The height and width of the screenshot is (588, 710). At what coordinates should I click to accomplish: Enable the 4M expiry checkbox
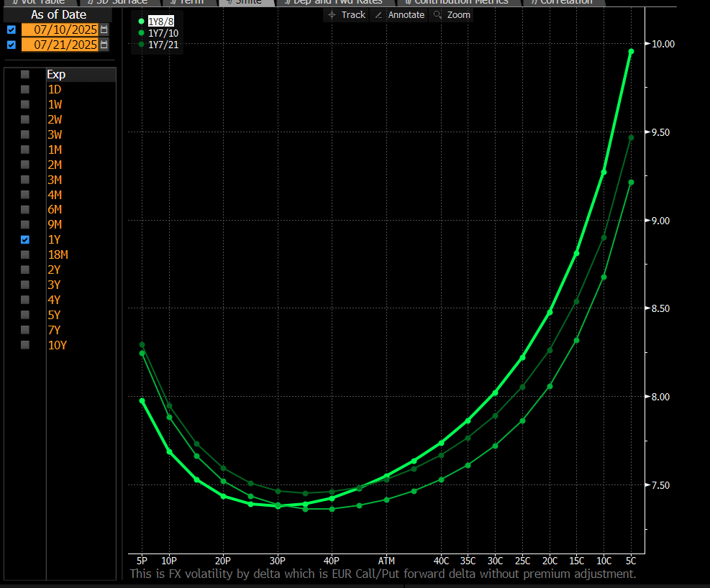(x=25, y=195)
